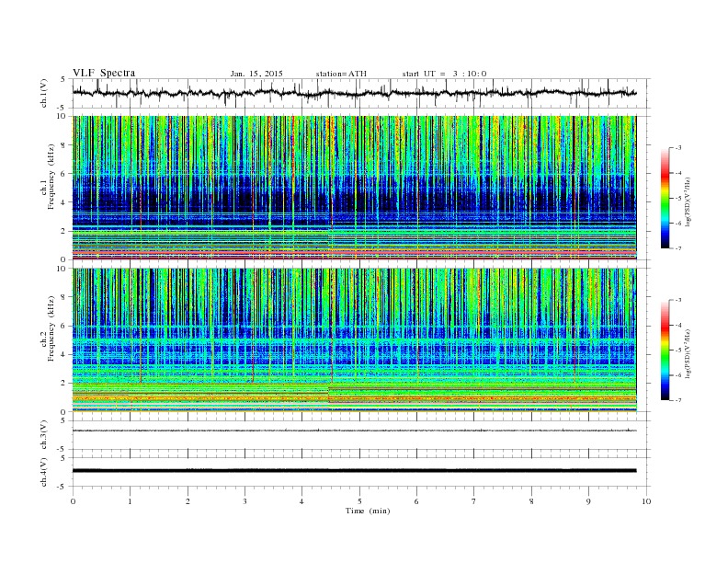728x563 pixels.
Task: Select the "ch.3(V)" axis label
Action: point(44,435)
